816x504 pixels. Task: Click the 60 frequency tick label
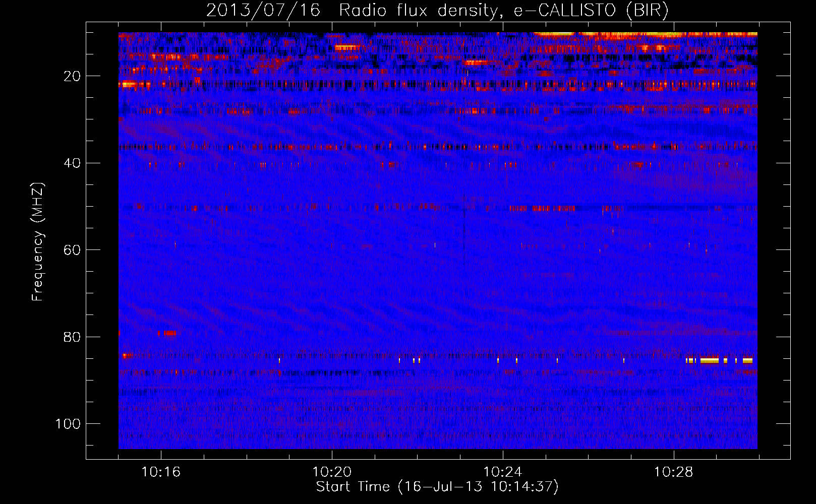tap(72, 250)
